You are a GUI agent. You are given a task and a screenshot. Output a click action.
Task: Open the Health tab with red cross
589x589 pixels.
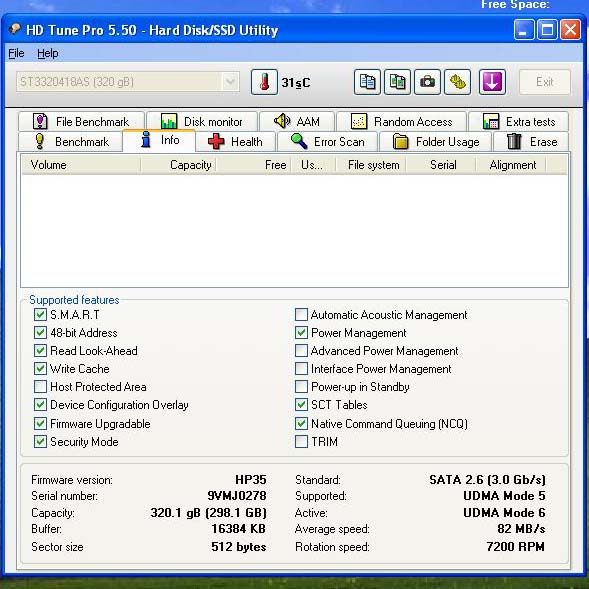(236, 142)
